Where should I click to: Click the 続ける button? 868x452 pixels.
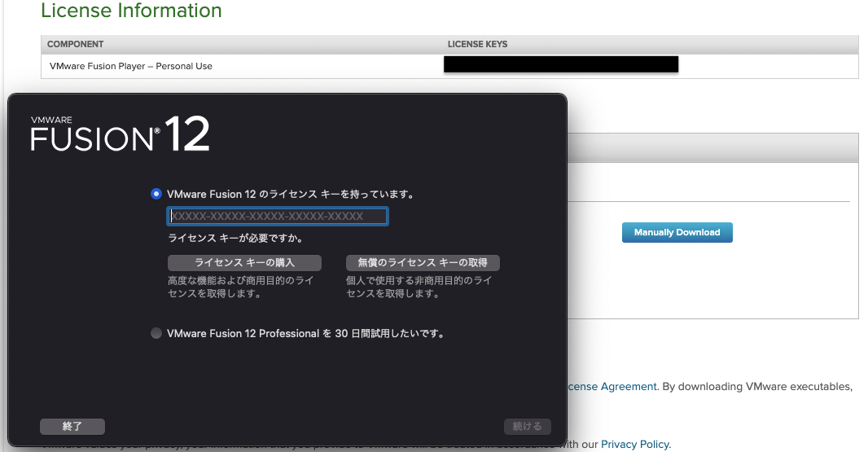click(527, 426)
